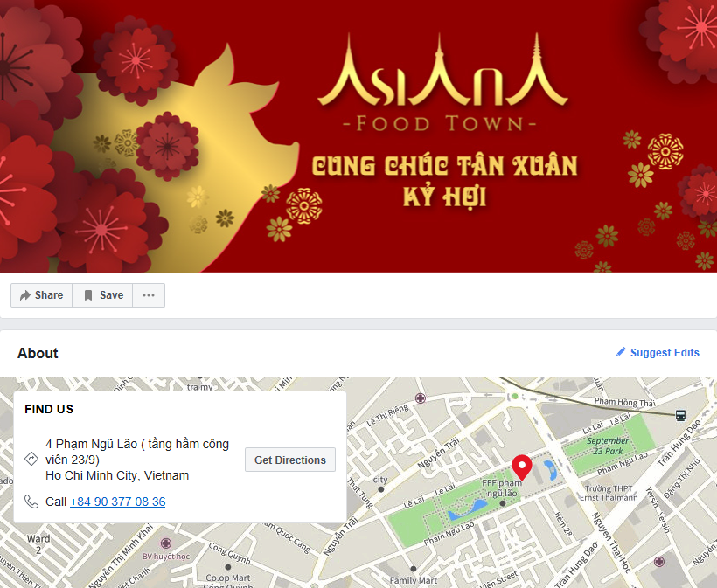Click the phone handset icon

(x=31, y=502)
